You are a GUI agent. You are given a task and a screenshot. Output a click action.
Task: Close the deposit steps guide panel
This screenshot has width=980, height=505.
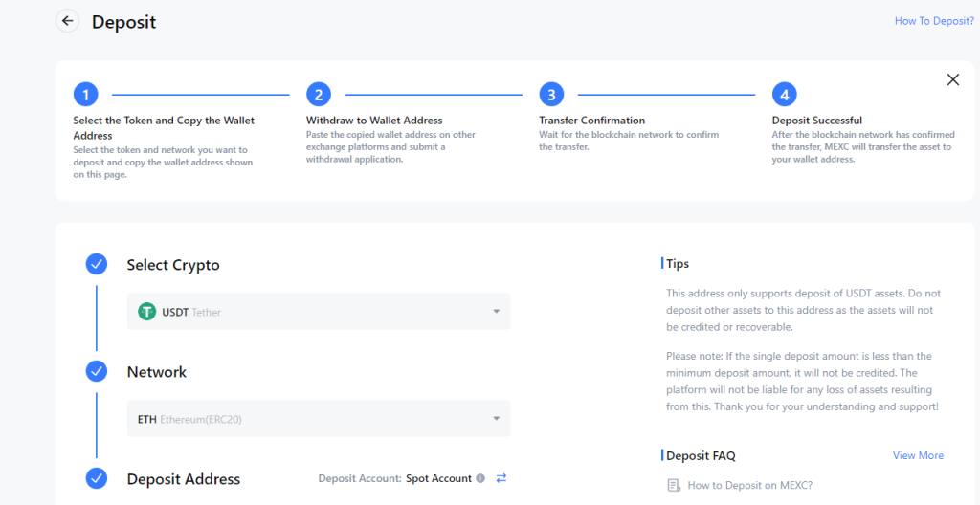click(952, 79)
